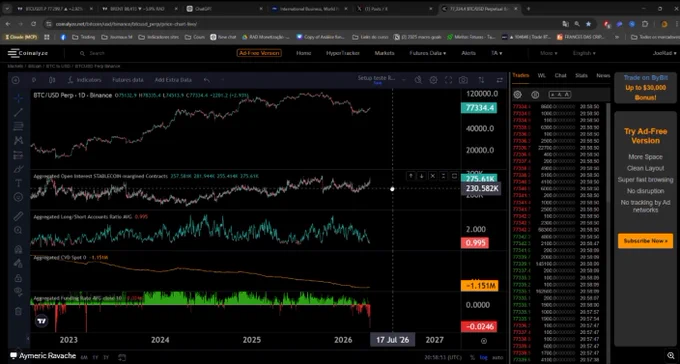Click the Coinalyze logo
Viewport: 680px width, 364px height.
tap(28, 53)
